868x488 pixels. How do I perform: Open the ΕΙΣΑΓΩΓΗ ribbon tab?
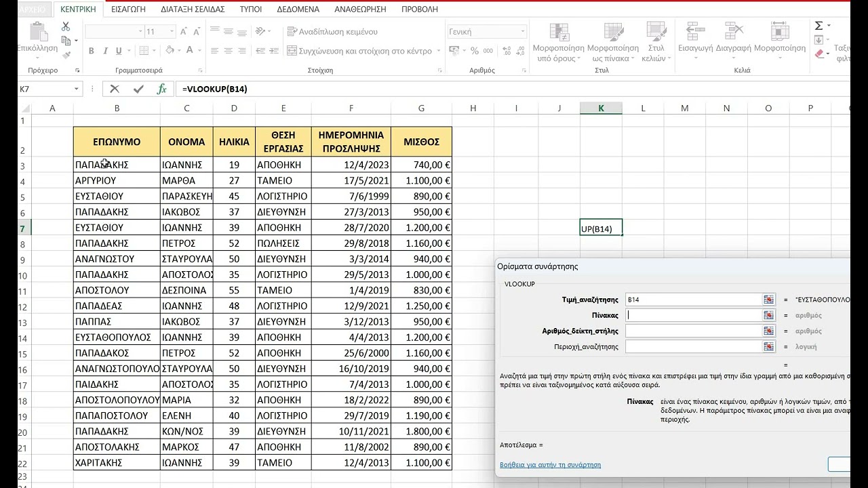(x=129, y=9)
